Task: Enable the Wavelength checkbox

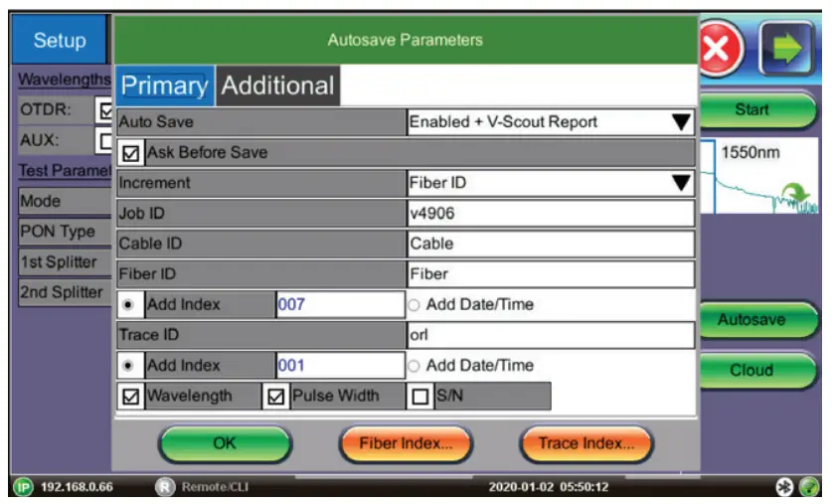Action: tap(129, 396)
